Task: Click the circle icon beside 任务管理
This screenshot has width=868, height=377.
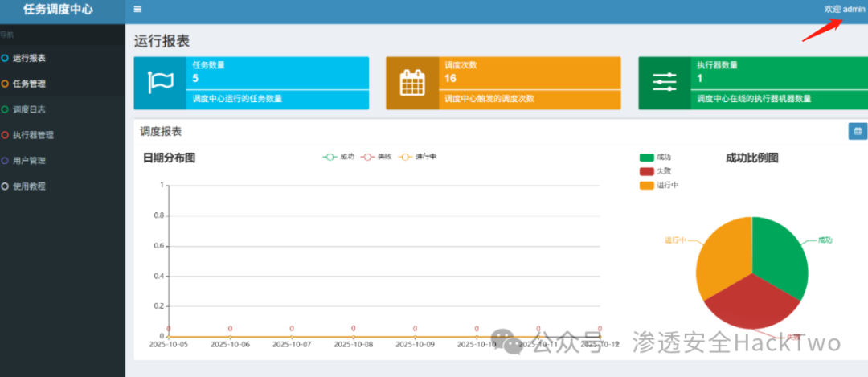Action: pos(5,84)
